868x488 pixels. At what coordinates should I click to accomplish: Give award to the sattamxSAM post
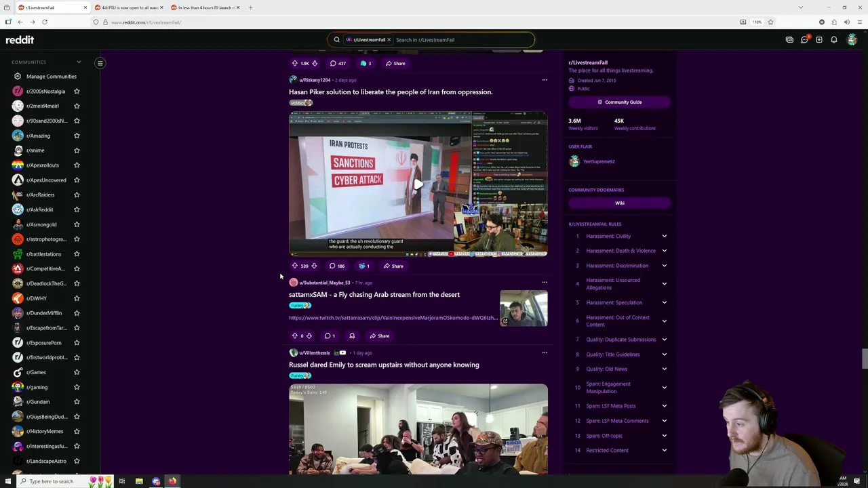352,335
